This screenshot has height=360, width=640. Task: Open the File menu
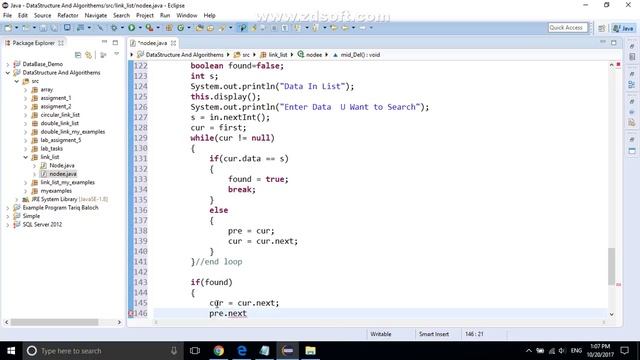point(7,16)
